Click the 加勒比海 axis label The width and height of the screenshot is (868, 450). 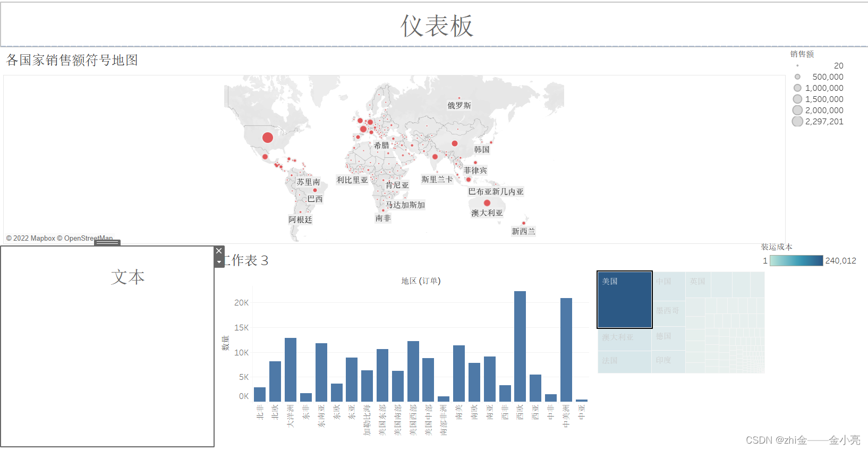click(367, 420)
